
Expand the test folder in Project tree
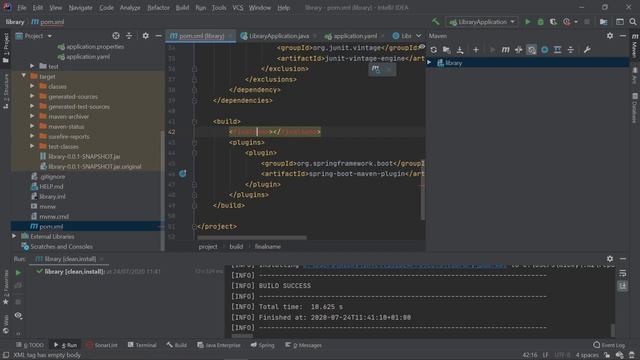[32, 66]
